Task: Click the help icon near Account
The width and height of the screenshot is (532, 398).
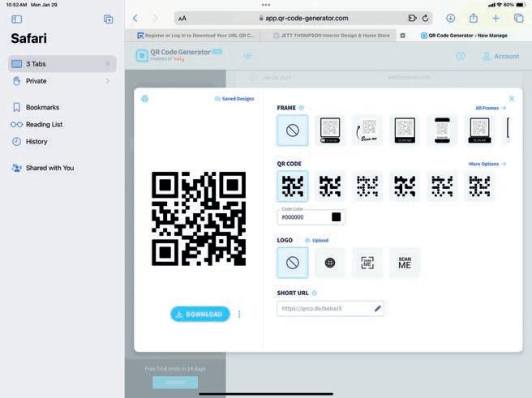Action: 460,56
